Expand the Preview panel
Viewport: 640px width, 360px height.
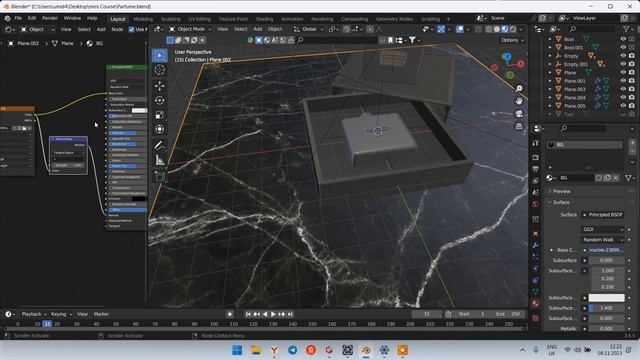[x=561, y=191]
